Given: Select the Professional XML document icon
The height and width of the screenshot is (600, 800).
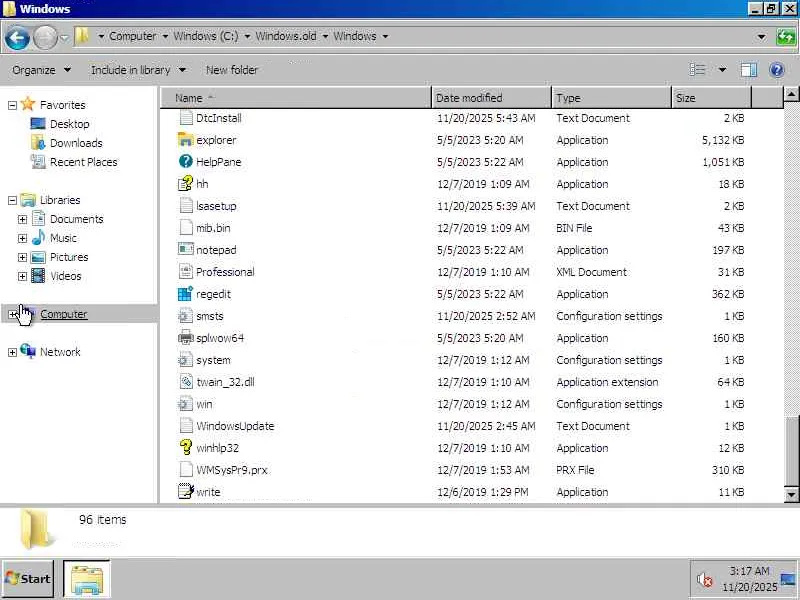Looking at the screenshot, I should [185, 272].
